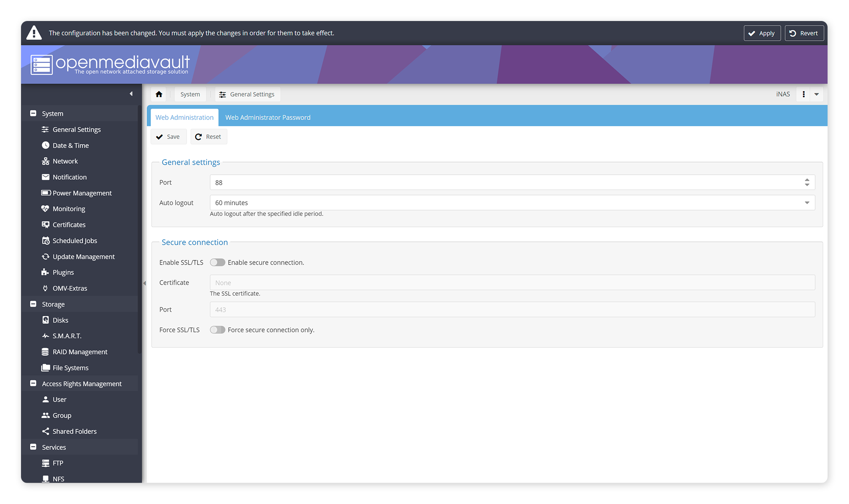This screenshot has width=849, height=504.
Task: Increment the Port value stepper
Action: (x=807, y=180)
